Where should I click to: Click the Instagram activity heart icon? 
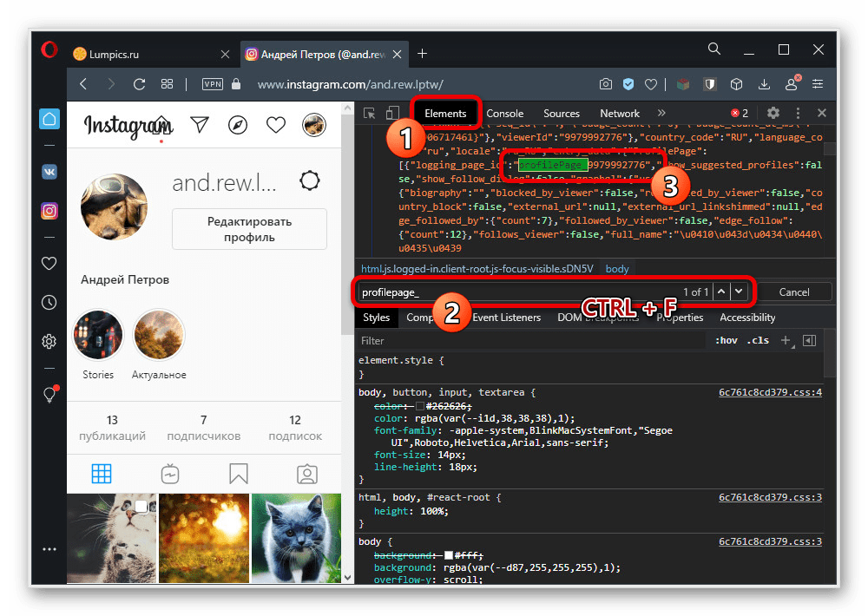276,125
